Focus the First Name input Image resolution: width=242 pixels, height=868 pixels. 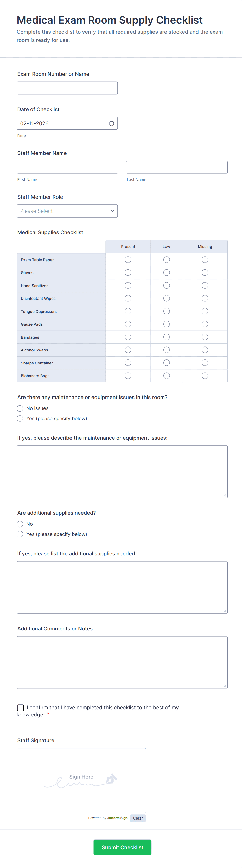coord(67,167)
